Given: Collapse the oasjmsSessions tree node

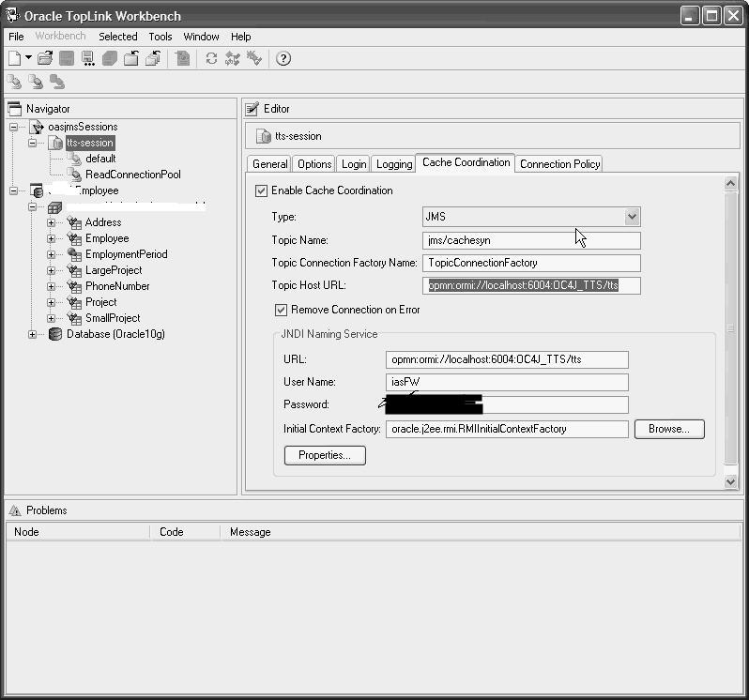Looking at the screenshot, I should click(13, 127).
